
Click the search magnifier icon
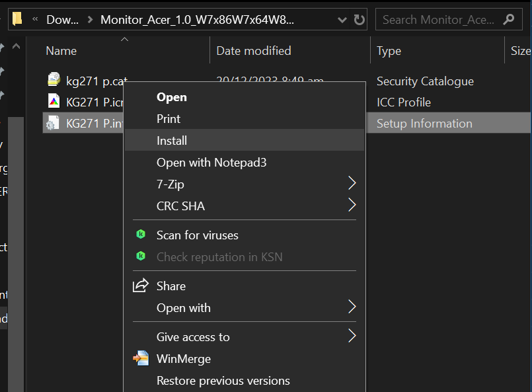point(508,19)
